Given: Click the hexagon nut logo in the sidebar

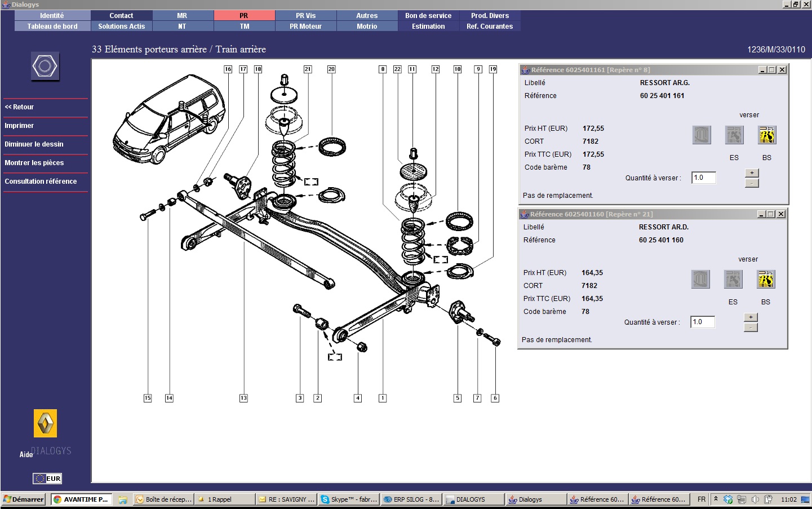Looking at the screenshot, I should (x=45, y=67).
